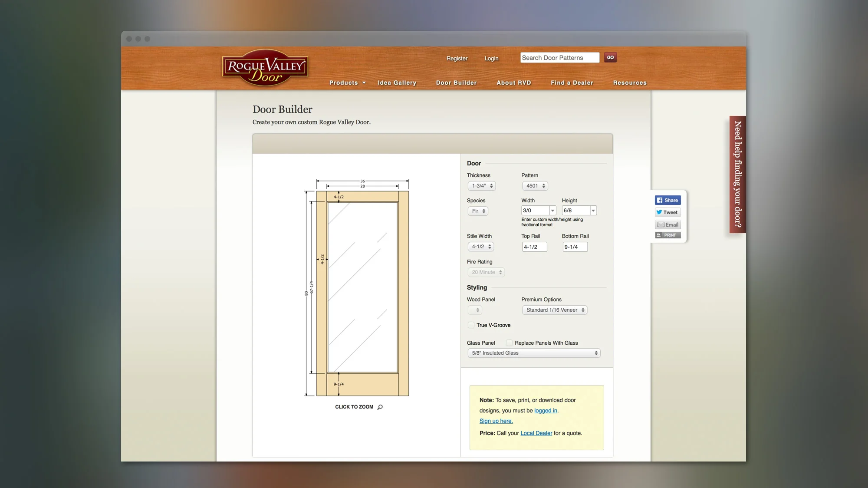Image resolution: width=868 pixels, height=488 pixels.
Task: Check Replace Panels With Glass
Action: pos(509,343)
